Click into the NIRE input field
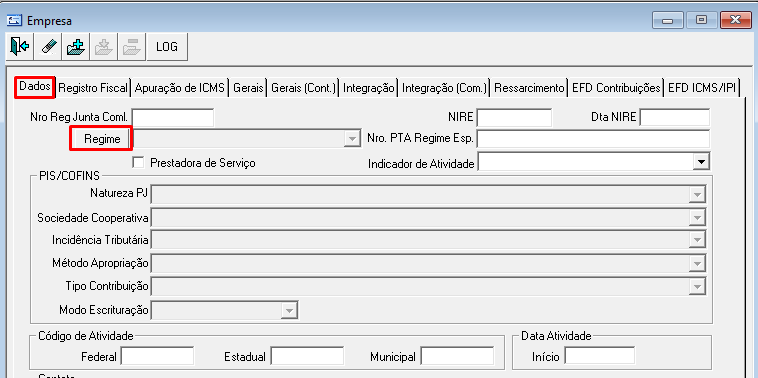 click(514, 117)
